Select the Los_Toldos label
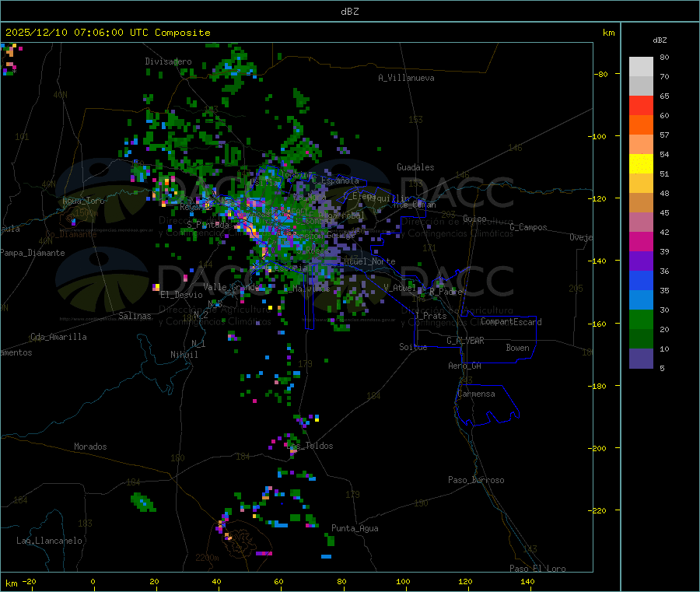The width and height of the screenshot is (700, 592). (310, 446)
